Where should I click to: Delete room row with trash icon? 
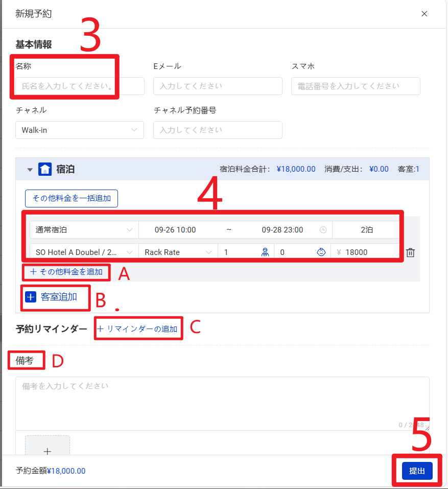coord(410,252)
